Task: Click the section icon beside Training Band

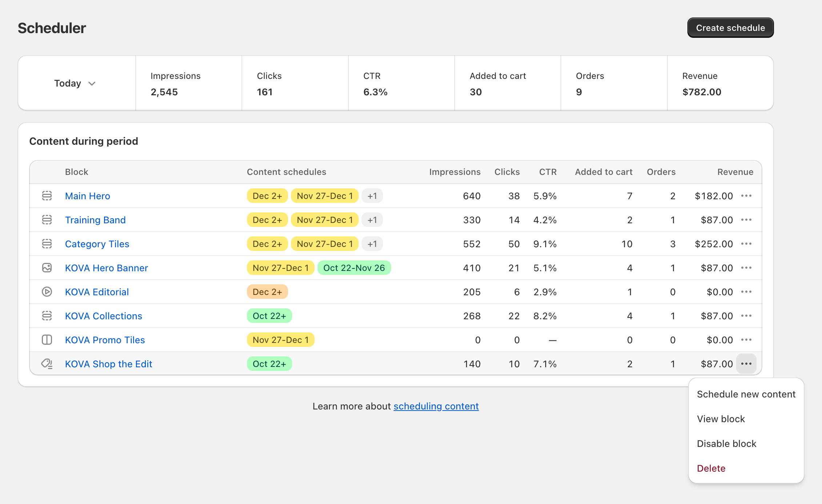Action: [47, 220]
